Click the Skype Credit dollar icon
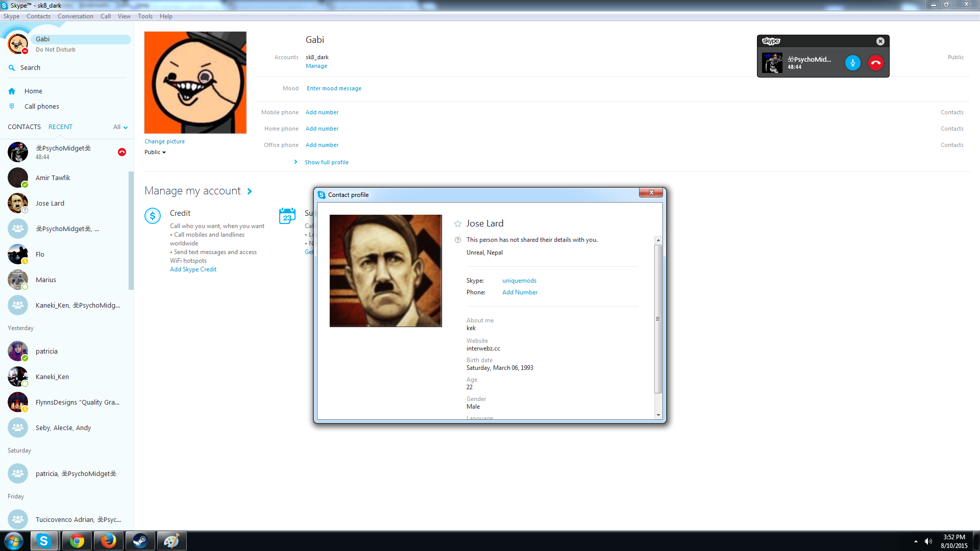 point(153,216)
